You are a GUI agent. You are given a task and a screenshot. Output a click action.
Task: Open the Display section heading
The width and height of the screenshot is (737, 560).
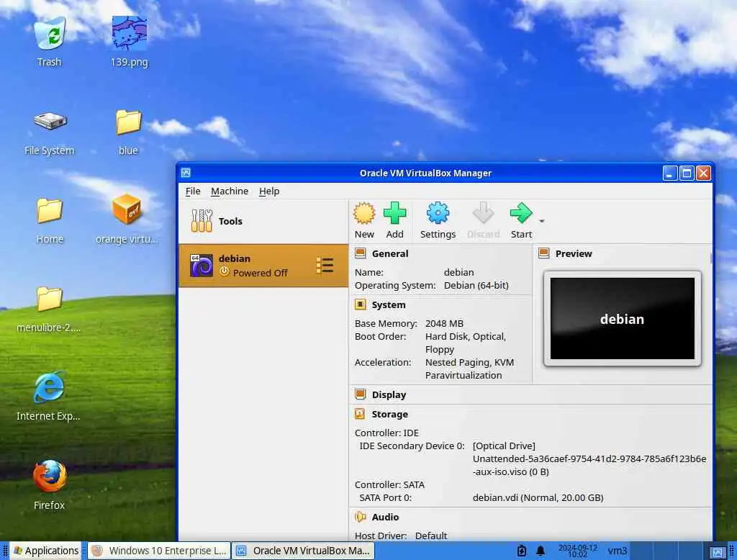tap(389, 395)
